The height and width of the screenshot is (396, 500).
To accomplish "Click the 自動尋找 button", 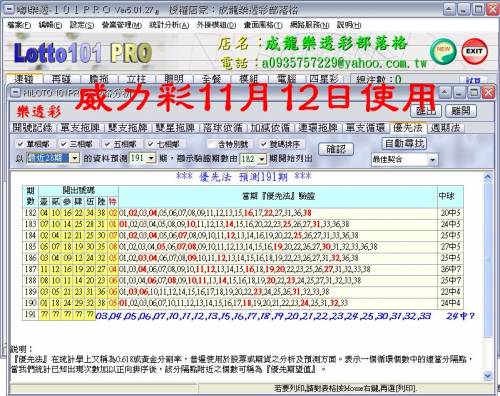I will click(x=404, y=144).
